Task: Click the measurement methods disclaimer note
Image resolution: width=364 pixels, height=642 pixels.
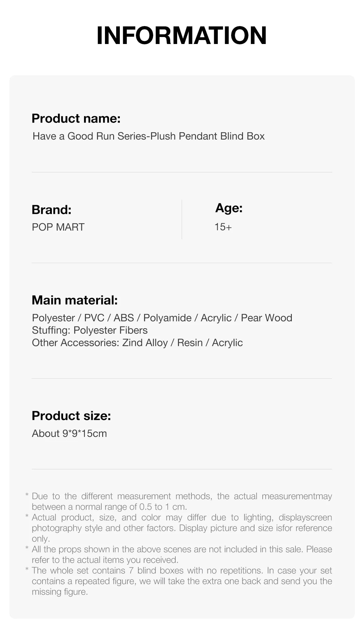Action: pyautogui.click(x=182, y=501)
